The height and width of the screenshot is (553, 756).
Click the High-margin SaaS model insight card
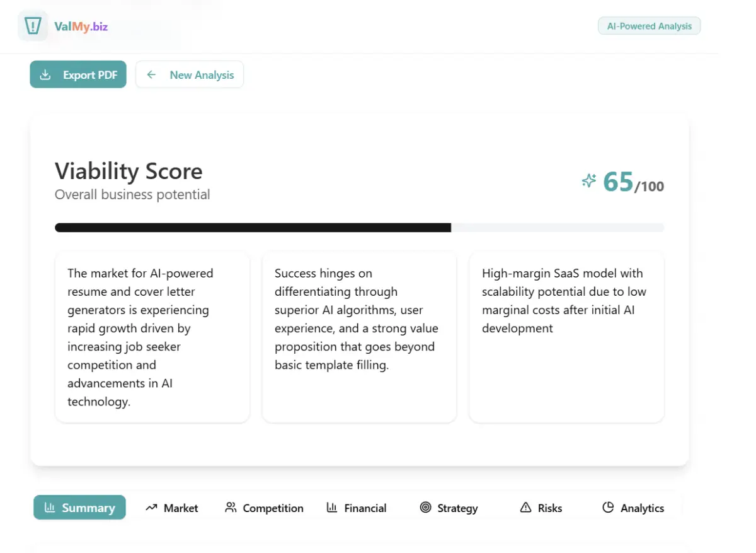566,337
